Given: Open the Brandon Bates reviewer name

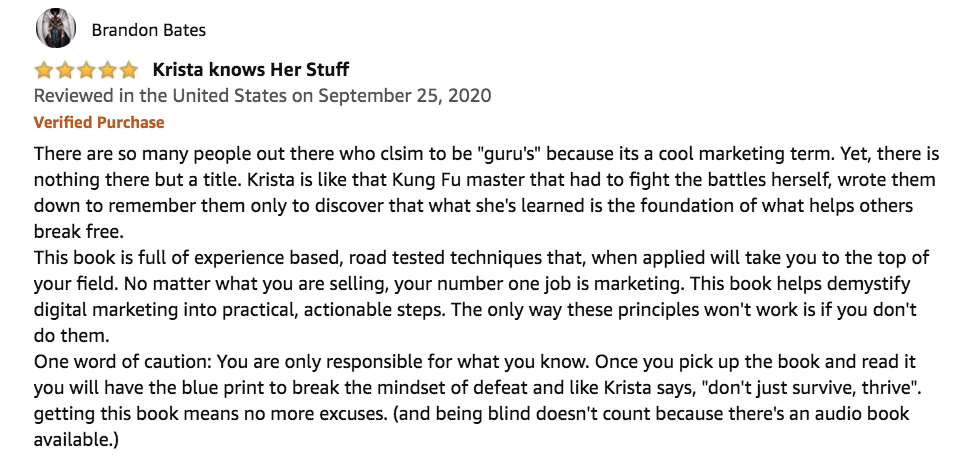Looking at the screenshot, I should point(148,30).
